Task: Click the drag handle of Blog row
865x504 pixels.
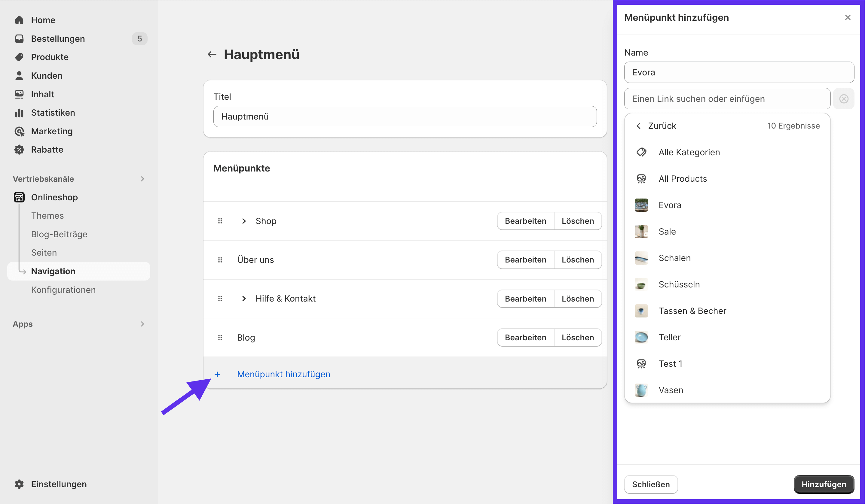Action: (x=220, y=338)
